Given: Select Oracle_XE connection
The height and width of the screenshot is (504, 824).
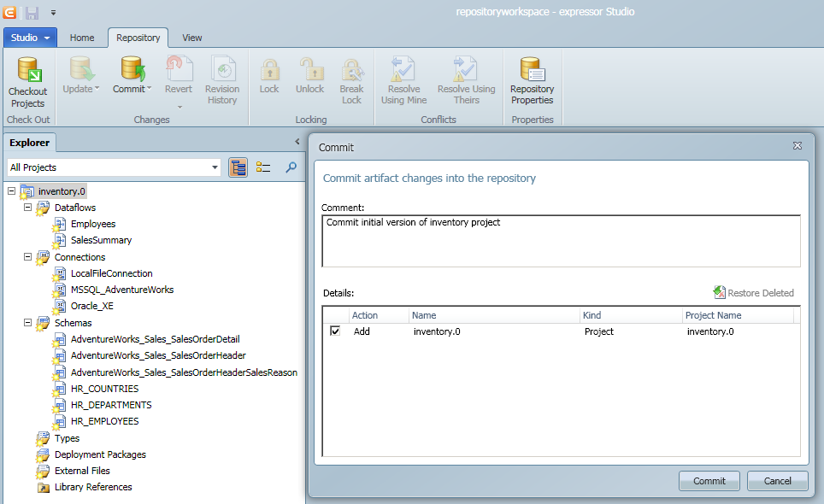Looking at the screenshot, I should (x=92, y=306).
